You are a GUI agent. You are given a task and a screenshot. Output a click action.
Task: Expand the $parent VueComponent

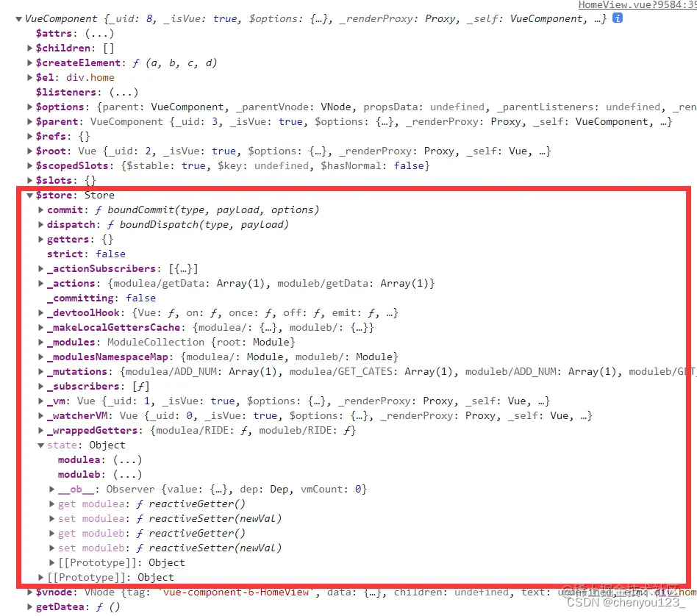tap(30, 121)
